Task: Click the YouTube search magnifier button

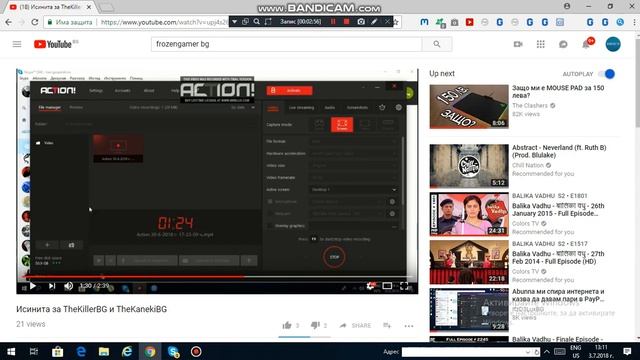Action: click(x=437, y=44)
